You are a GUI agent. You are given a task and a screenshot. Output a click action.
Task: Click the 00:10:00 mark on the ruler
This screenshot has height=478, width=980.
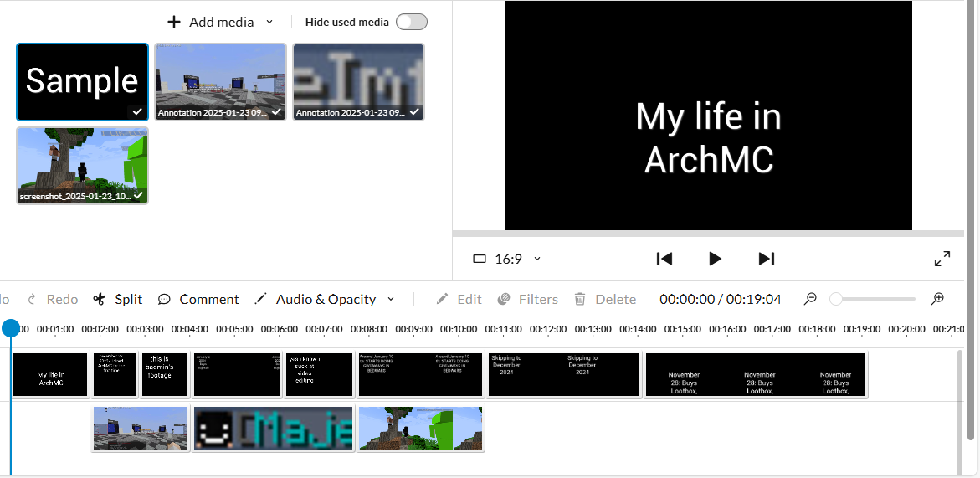458,329
